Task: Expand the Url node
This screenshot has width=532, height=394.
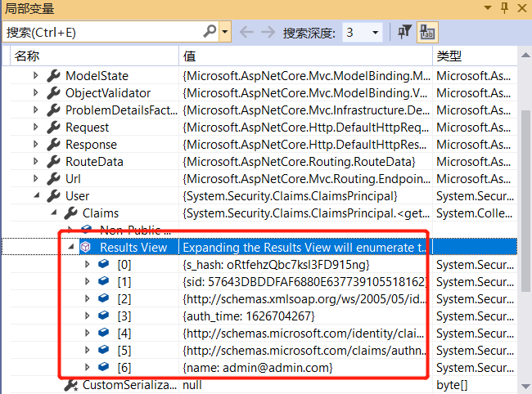Action: [x=36, y=178]
